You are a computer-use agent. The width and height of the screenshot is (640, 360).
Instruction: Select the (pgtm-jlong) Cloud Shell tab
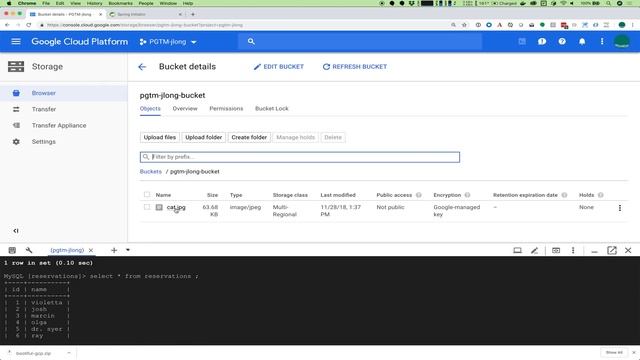[67, 250]
